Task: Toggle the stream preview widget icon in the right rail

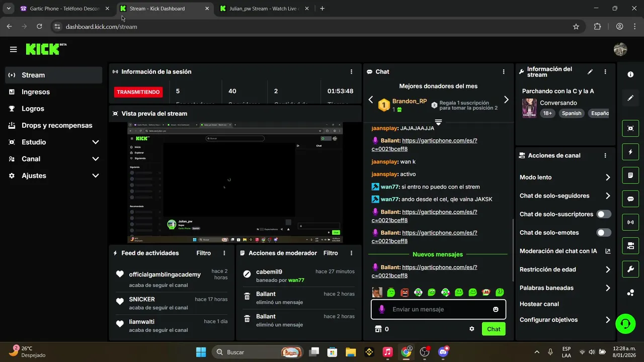Action: (630, 128)
